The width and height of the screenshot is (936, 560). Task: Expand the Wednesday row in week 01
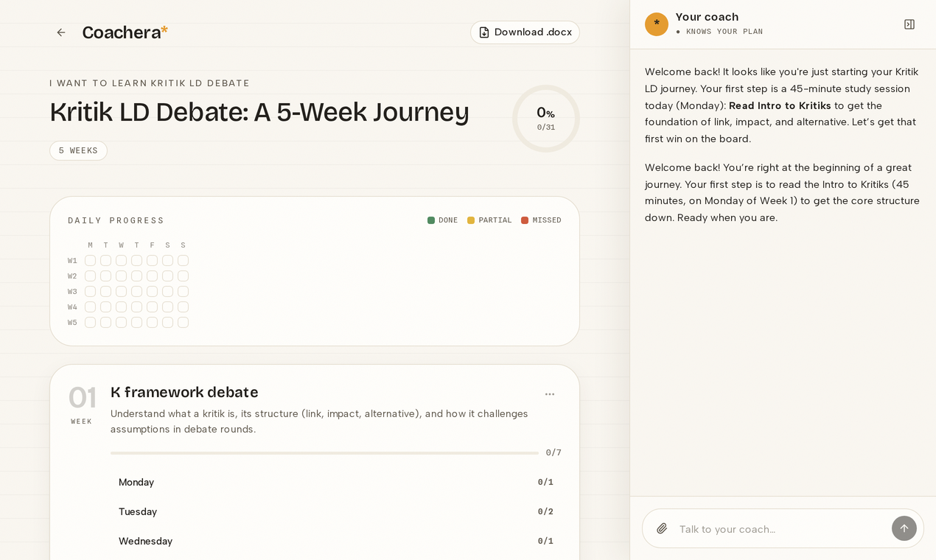tap(336, 541)
